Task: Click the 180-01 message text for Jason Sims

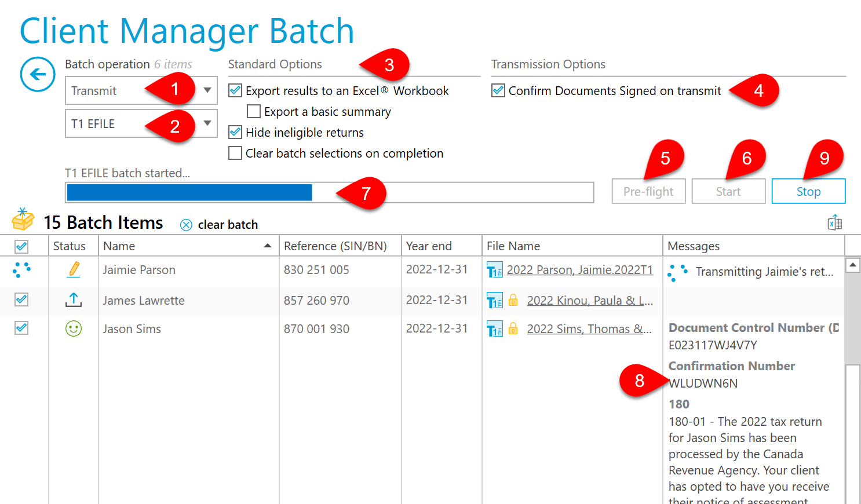Action: (749, 461)
